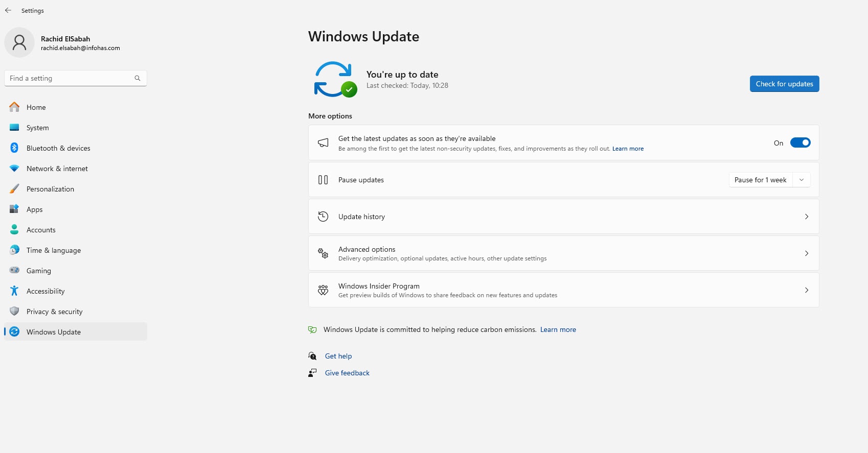Click the back arrow in Settings

click(8, 10)
